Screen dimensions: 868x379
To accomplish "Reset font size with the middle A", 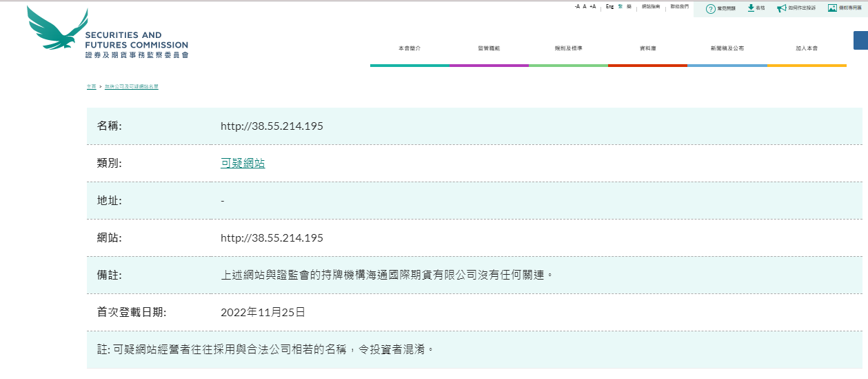I will [x=585, y=6].
